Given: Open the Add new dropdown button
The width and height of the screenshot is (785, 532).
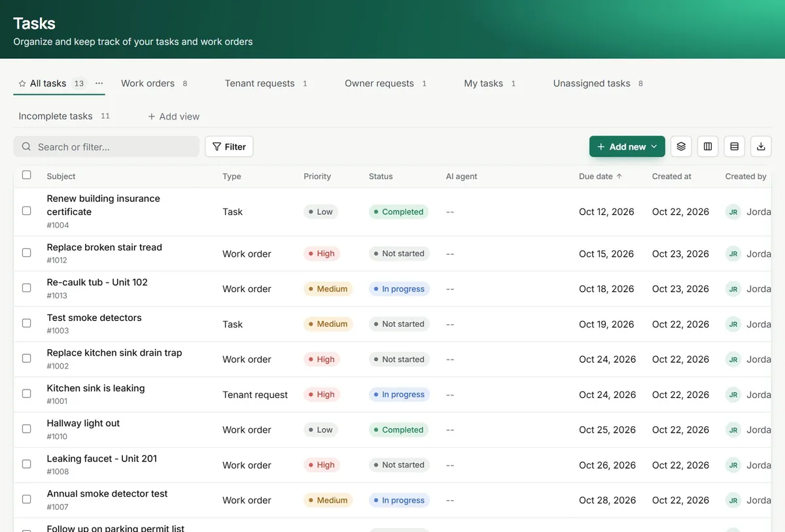Looking at the screenshot, I should (x=627, y=147).
